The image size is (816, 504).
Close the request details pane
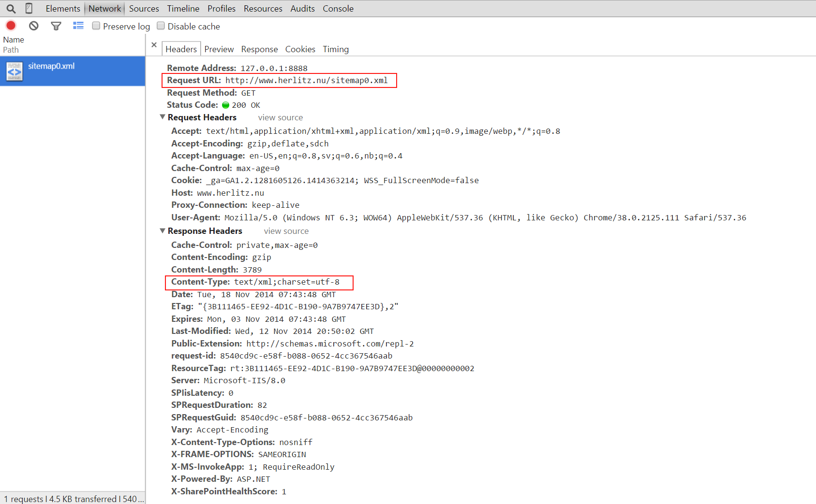pyautogui.click(x=154, y=45)
